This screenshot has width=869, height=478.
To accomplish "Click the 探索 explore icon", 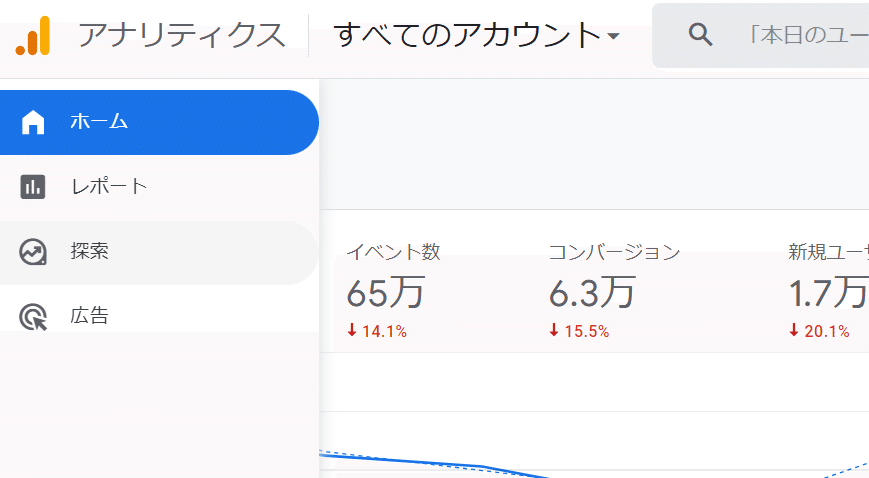I will pos(33,252).
